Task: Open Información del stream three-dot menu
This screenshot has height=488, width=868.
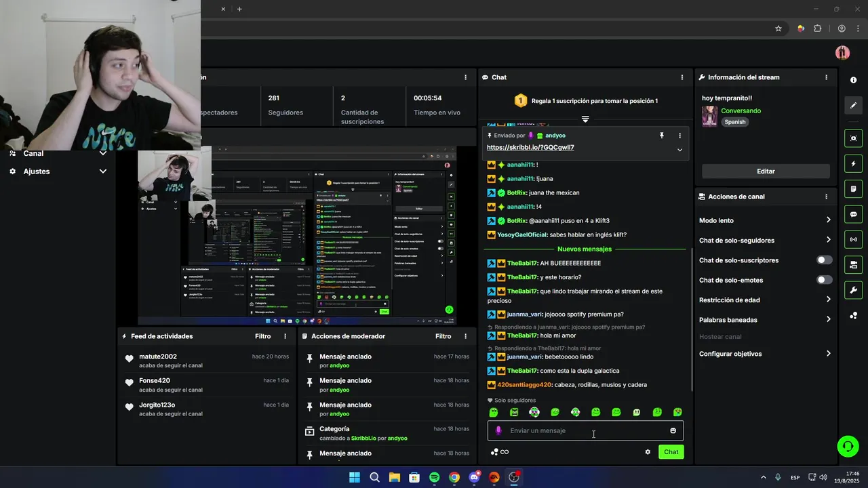Action: tap(826, 77)
